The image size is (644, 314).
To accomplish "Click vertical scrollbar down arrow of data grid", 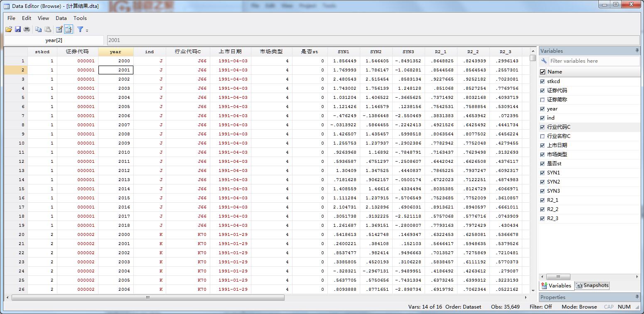I will tap(533, 290).
